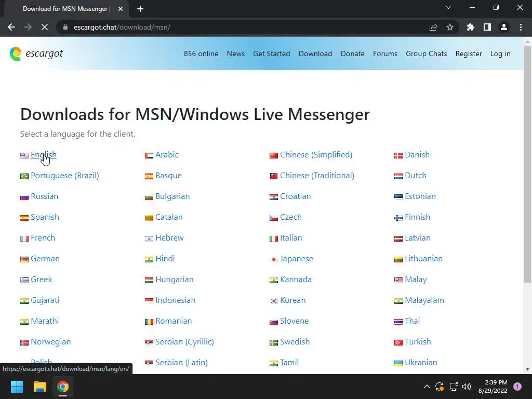Screen dimensions: 532x399
Task: Open Chrome profile avatar
Action: point(504,27)
